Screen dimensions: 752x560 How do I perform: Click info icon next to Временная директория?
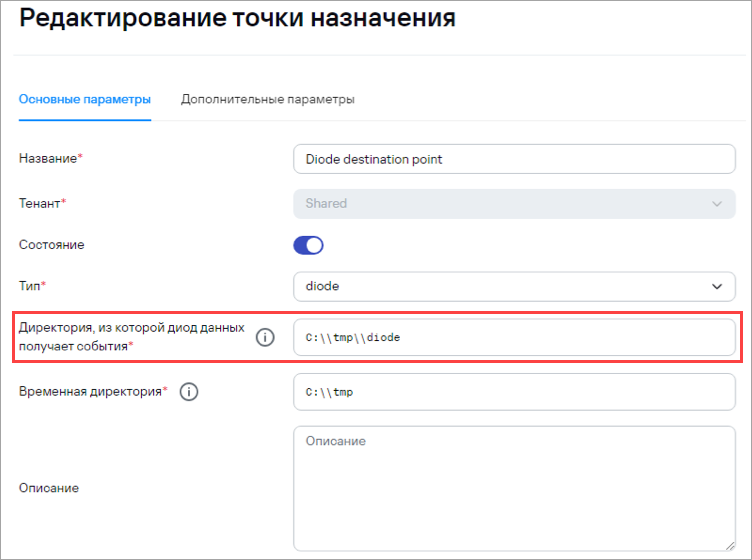(189, 392)
